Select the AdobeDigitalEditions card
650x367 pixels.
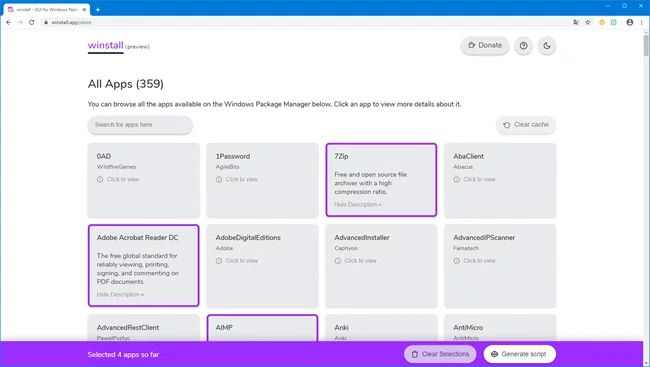pos(262,266)
